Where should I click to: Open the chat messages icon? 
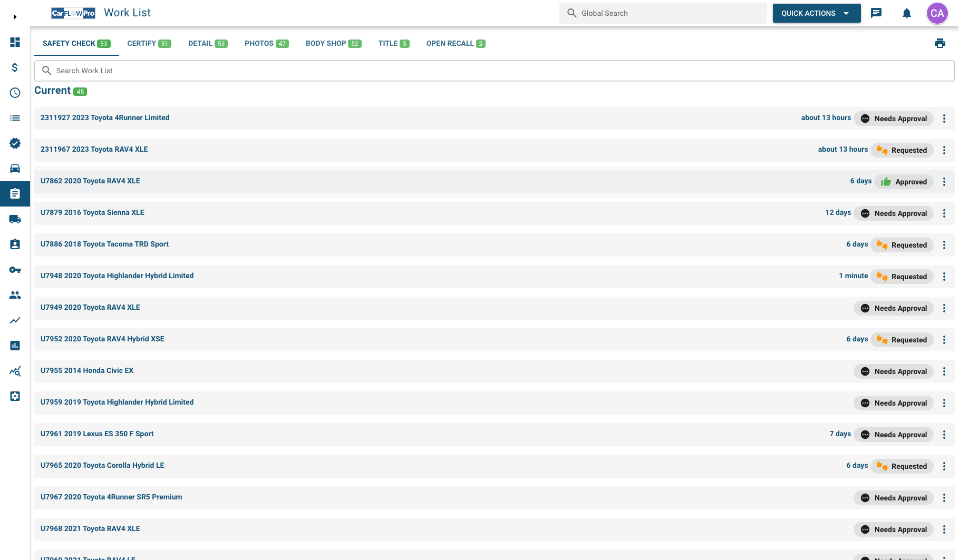(x=877, y=13)
